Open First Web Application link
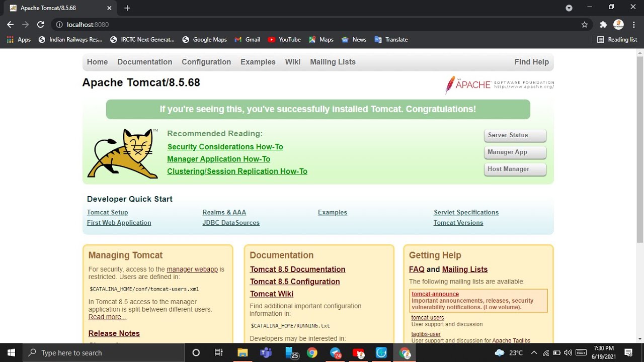The image size is (644, 362). (119, 223)
